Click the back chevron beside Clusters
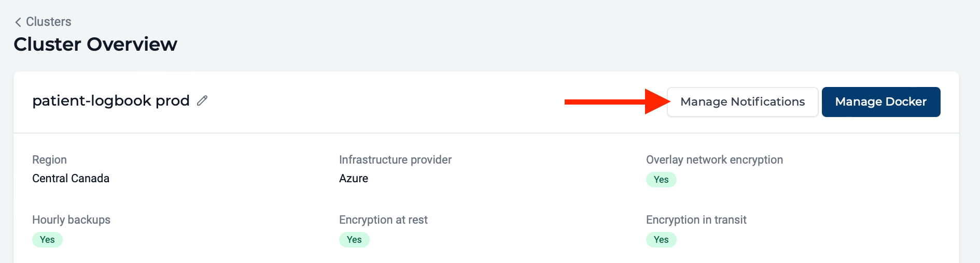 [18, 22]
